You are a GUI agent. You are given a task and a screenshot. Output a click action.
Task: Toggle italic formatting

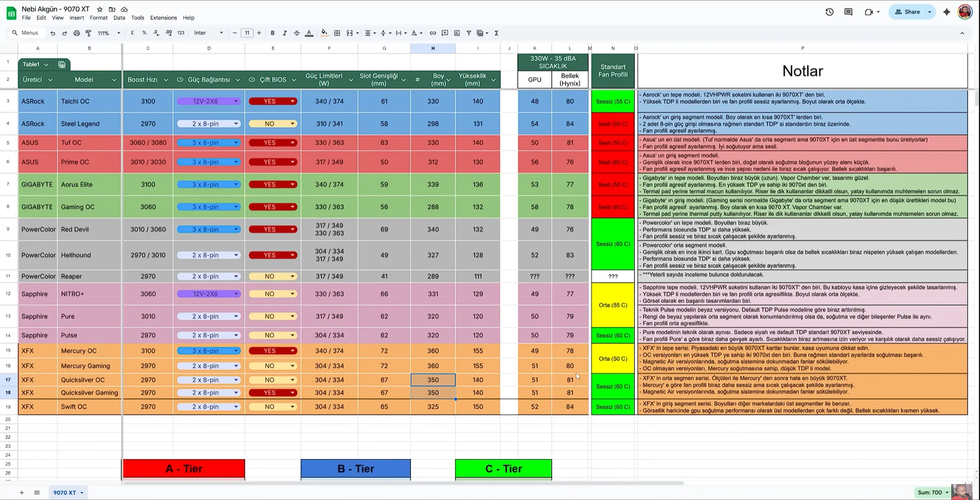285,33
